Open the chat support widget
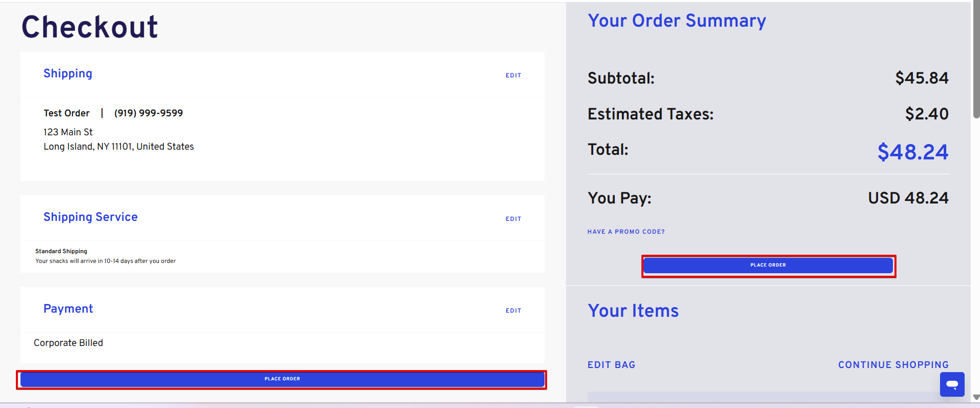Viewport: 980px width, 408px height. [952, 384]
